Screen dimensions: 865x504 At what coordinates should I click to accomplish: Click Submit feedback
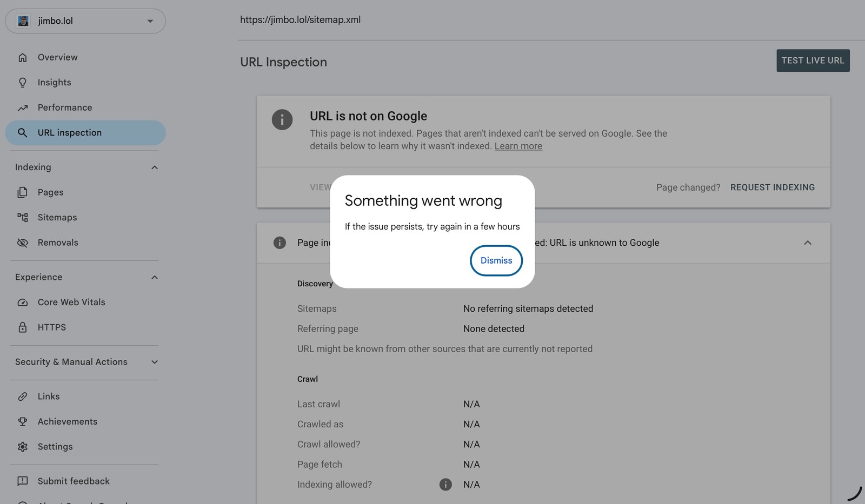[85, 481]
